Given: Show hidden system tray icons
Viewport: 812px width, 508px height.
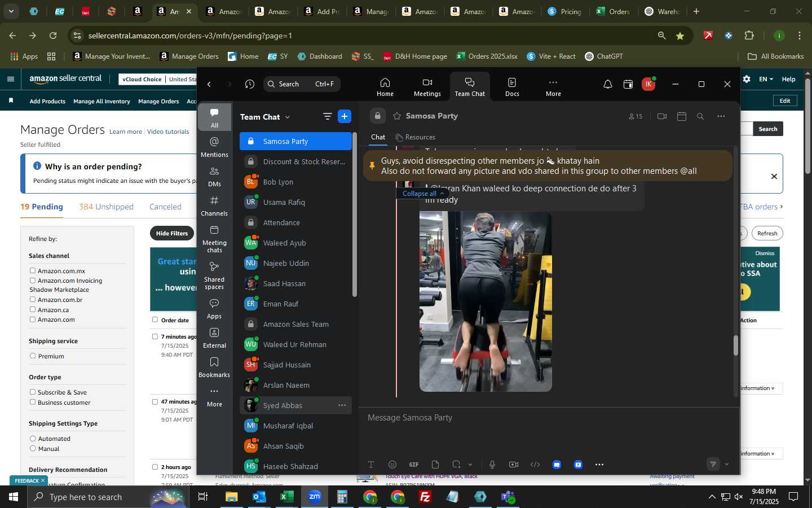Looking at the screenshot, I should tap(712, 497).
